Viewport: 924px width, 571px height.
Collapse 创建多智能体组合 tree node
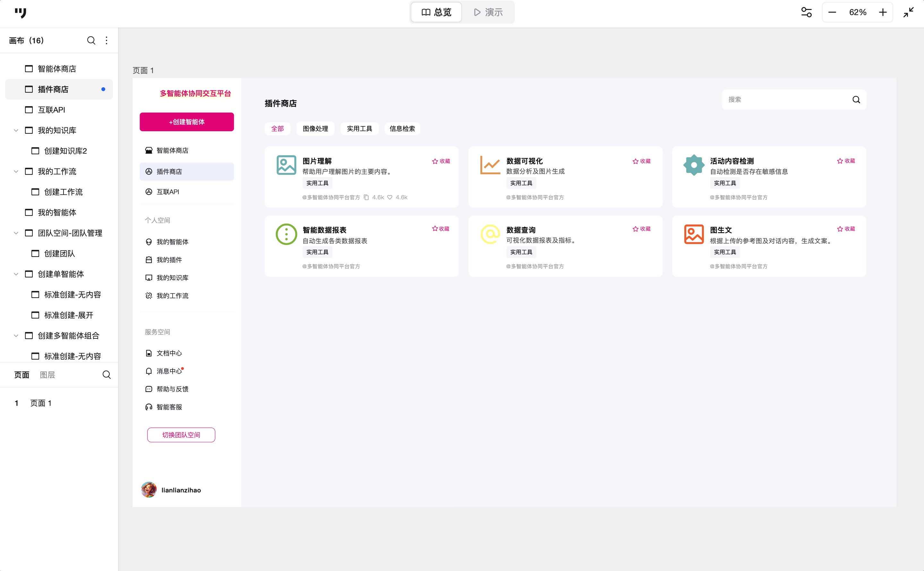coord(16,336)
